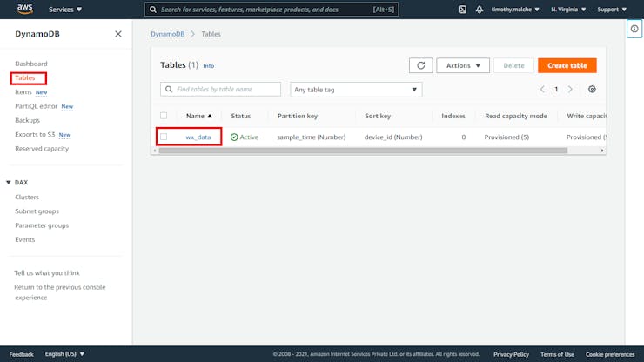
Task: Open PartiQL editor in sidebar
Action: point(37,106)
